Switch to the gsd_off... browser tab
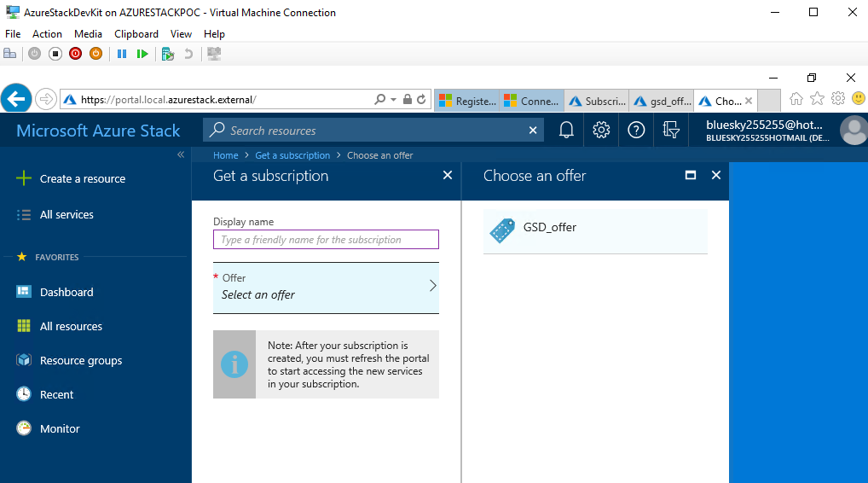Image resolution: width=868 pixels, height=483 pixels. click(662, 101)
